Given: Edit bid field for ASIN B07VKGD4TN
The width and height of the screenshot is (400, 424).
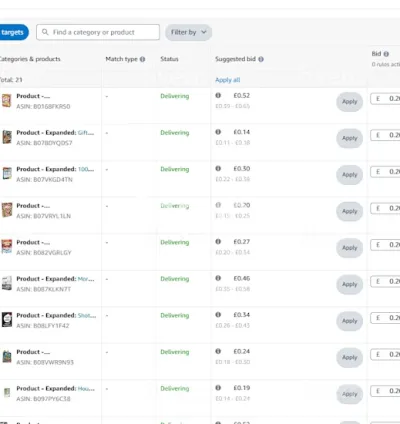Looking at the screenshot, I should (385, 172).
